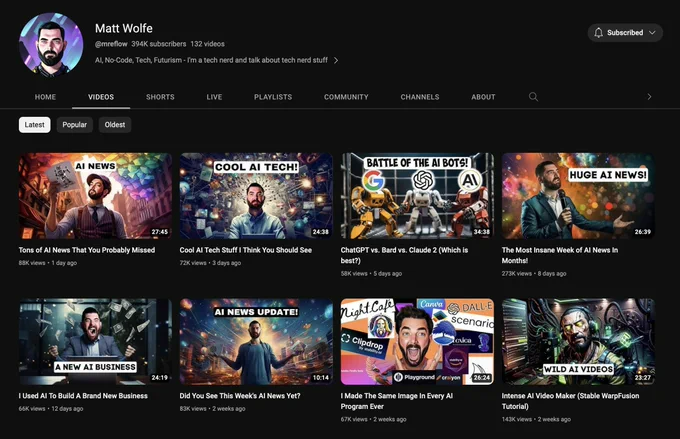
Task: Click the 'A New AI Business' thumbnail
Action: [x=95, y=341]
